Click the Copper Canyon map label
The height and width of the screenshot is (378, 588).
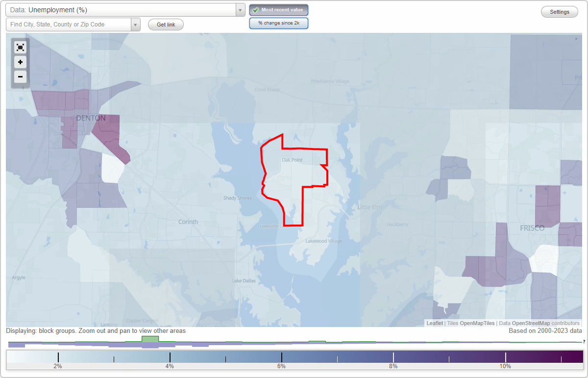pyautogui.click(x=143, y=321)
